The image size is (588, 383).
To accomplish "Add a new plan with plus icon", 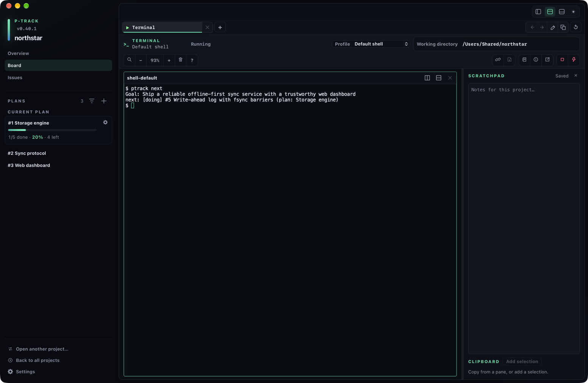I will [x=104, y=101].
